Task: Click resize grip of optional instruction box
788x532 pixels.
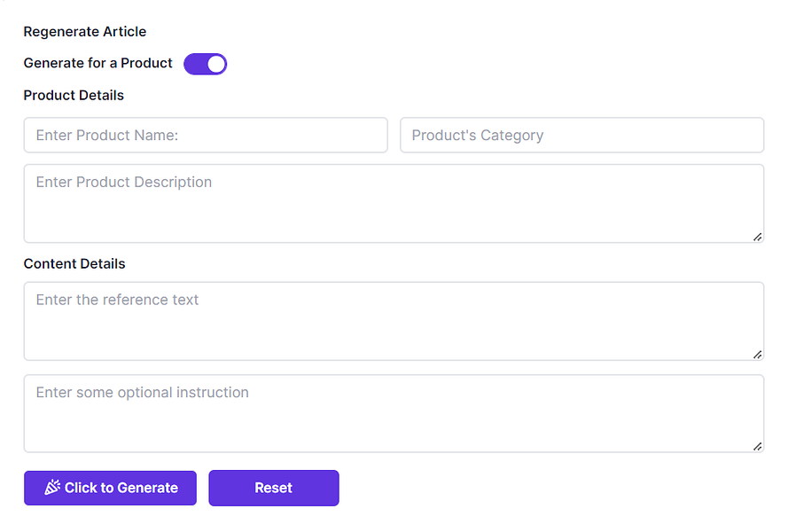Action: pyautogui.click(x=758, y=447)
